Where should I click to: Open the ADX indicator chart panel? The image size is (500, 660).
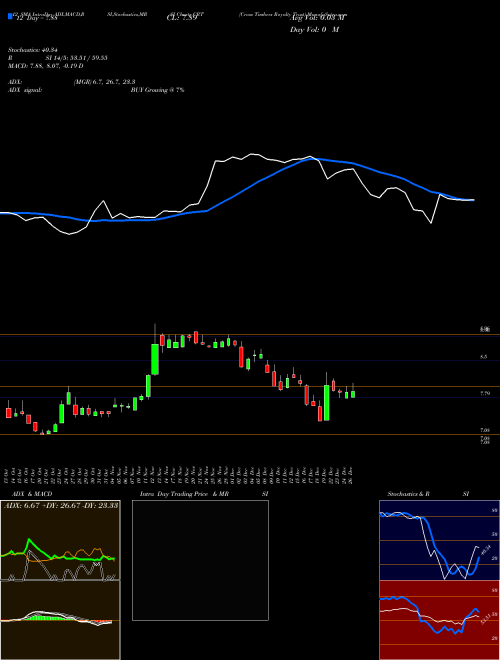pyautogui.click(x=60, y=540)
